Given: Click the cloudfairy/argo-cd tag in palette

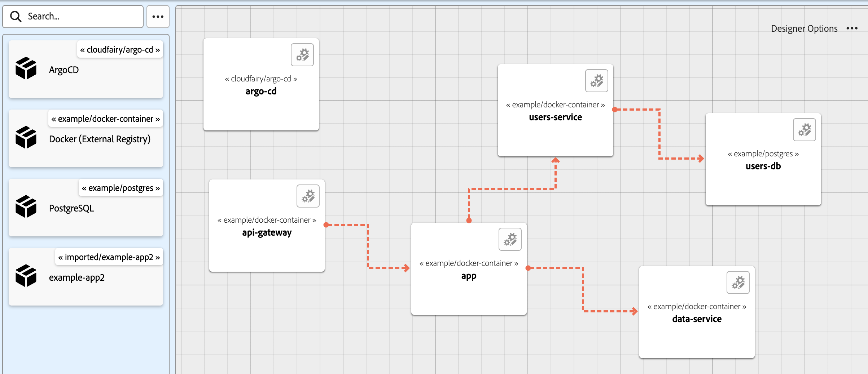Looking at the screenshot, I should click(x=120, y=49).
